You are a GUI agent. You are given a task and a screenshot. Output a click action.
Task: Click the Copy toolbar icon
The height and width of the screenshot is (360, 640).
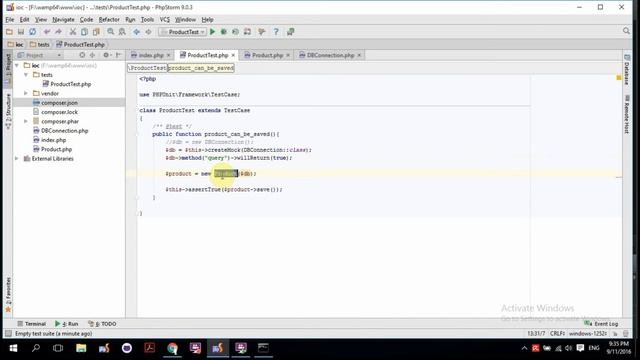(84, 32)
